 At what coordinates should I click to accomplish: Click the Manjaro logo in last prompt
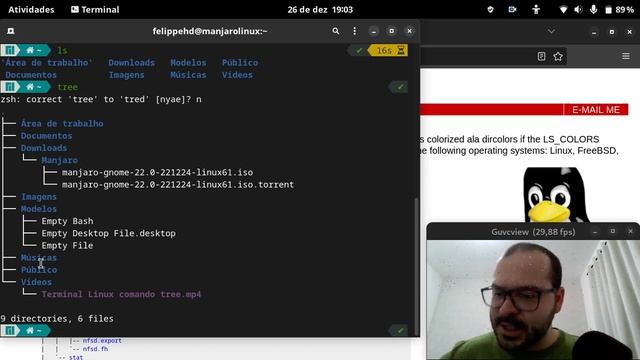coord(10,330)
